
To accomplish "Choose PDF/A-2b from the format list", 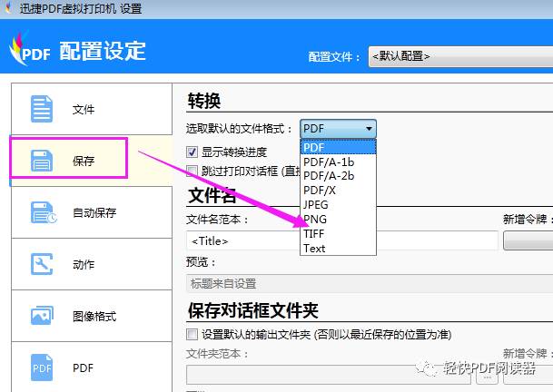I will pyautogui.click(x=338, y=176).
